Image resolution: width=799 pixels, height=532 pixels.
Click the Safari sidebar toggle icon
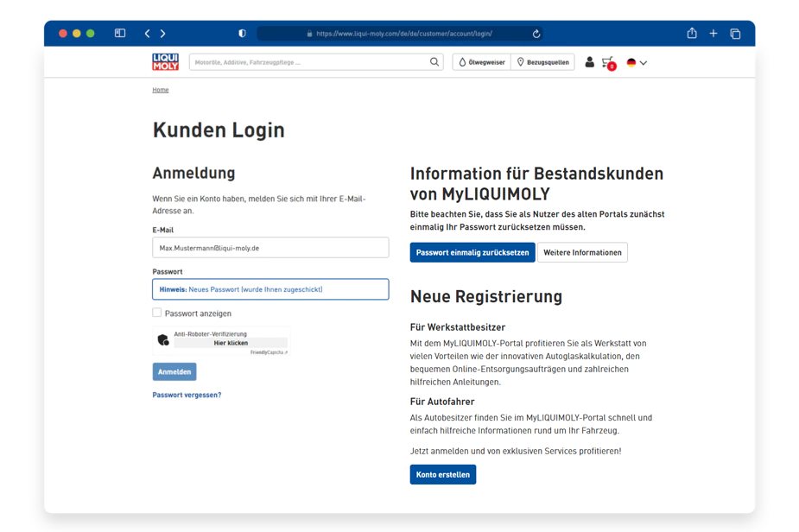coord(120,34)
